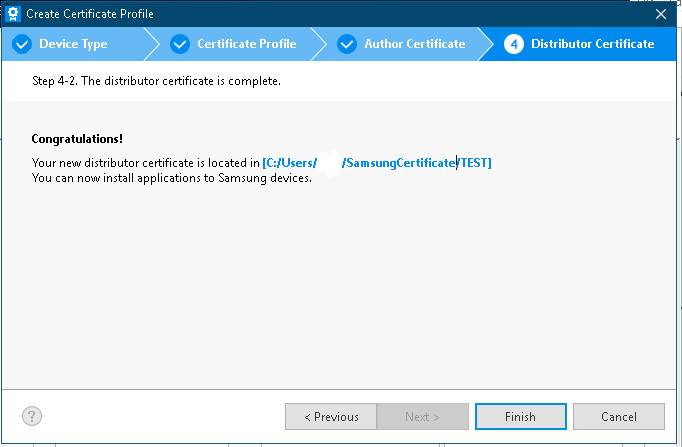Click the certificate badge icon in title bar
682x447 pixels.
point(13,14)
